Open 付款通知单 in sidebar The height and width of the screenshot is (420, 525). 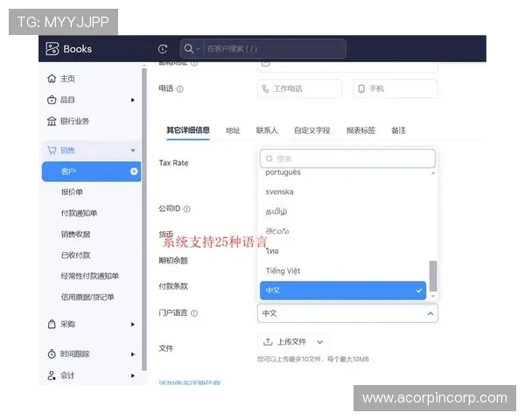coord(80,213)
